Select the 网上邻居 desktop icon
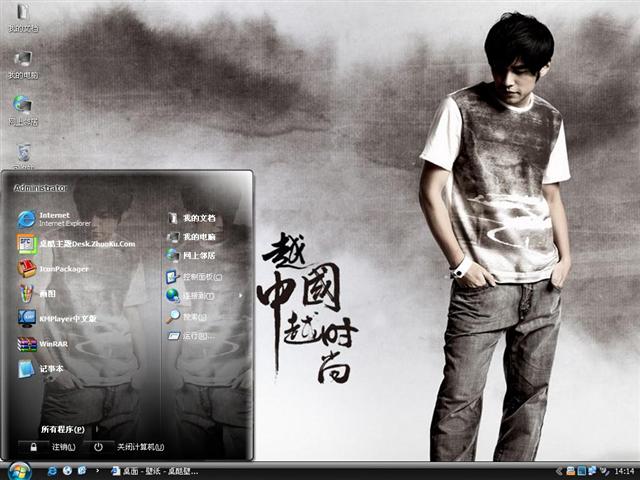The width and height of the screenshot is (640, 480). pyautogui.click(x=23, y=111)
